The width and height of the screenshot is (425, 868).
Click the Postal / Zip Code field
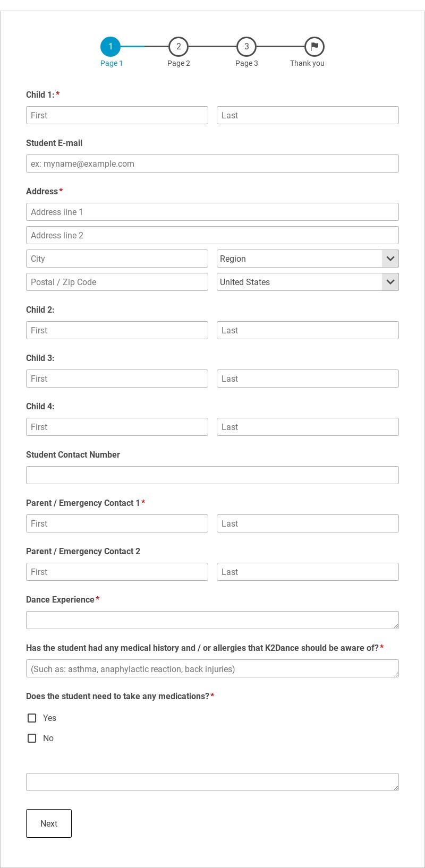[117, 282]
